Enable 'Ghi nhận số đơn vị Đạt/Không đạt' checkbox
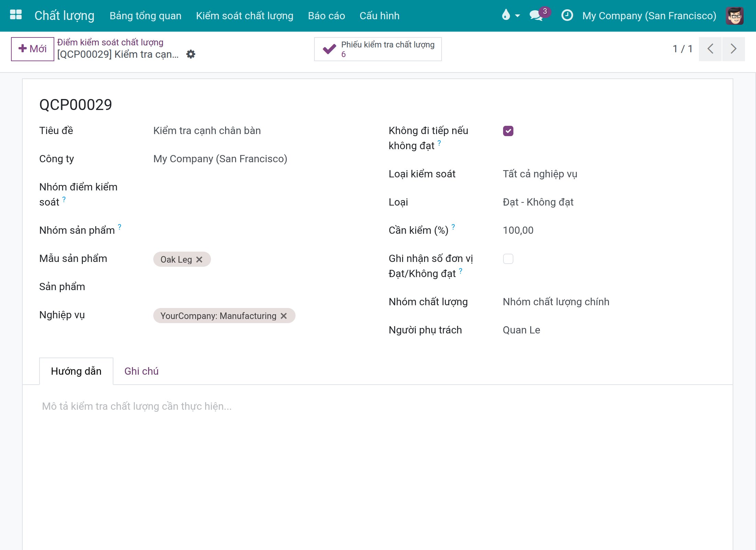 pyautogui.click(x=508, y=259)
